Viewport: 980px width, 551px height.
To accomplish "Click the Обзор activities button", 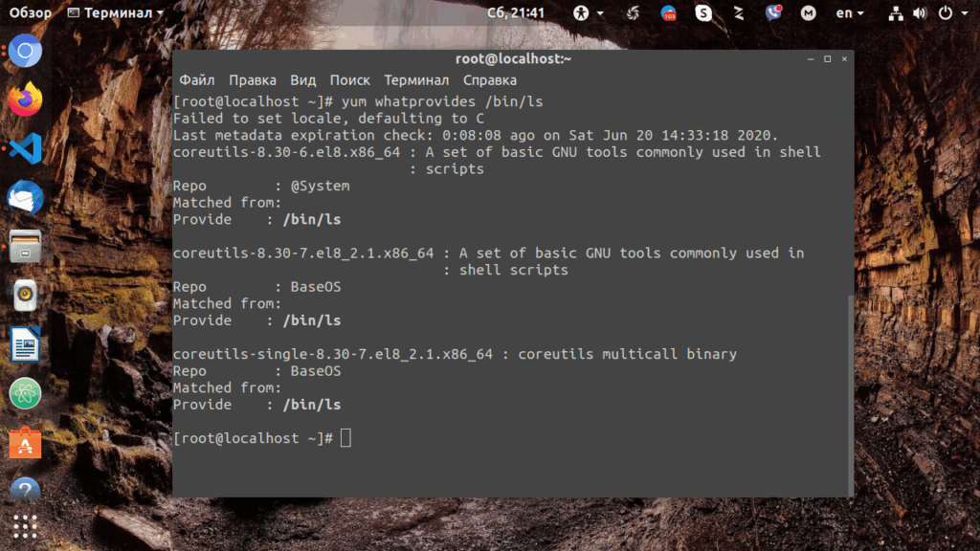I will click(30, 12).
